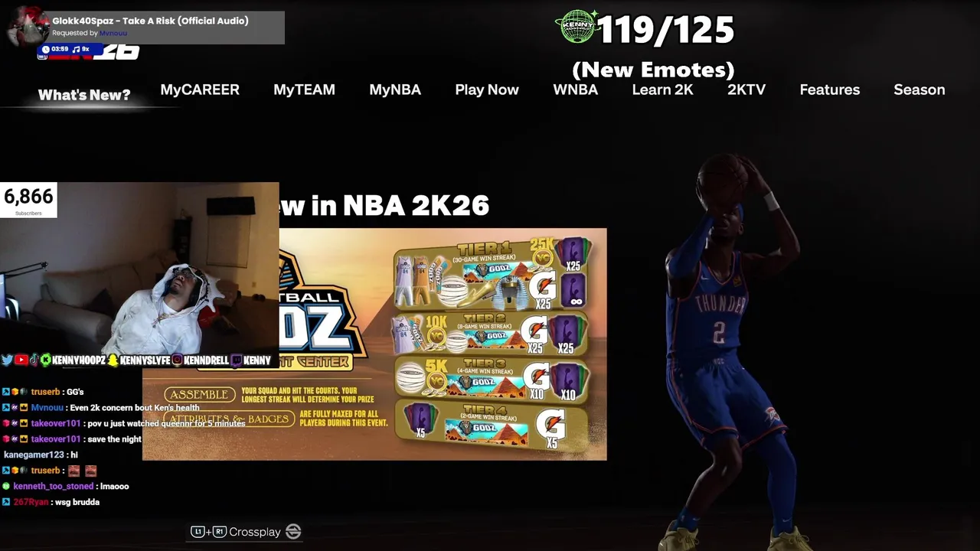Click the 119/125 emote counter

[665, 30]
